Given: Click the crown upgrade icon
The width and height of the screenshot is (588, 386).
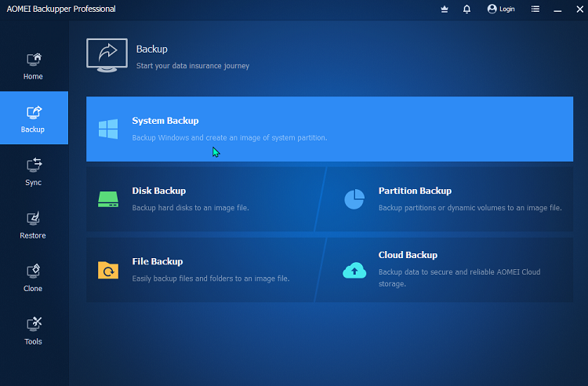Looking at the screenshot, I should (x=445, y=9).
